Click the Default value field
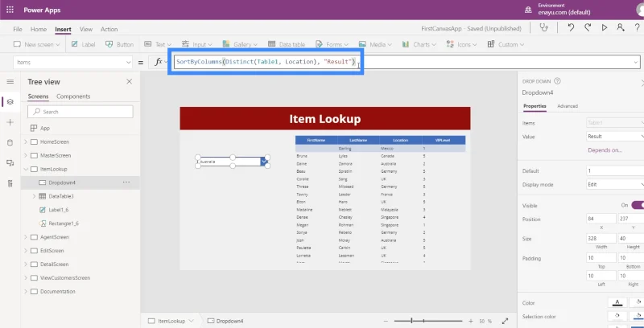The width and height of the screenshot is (644, 328). coord(615,171)
